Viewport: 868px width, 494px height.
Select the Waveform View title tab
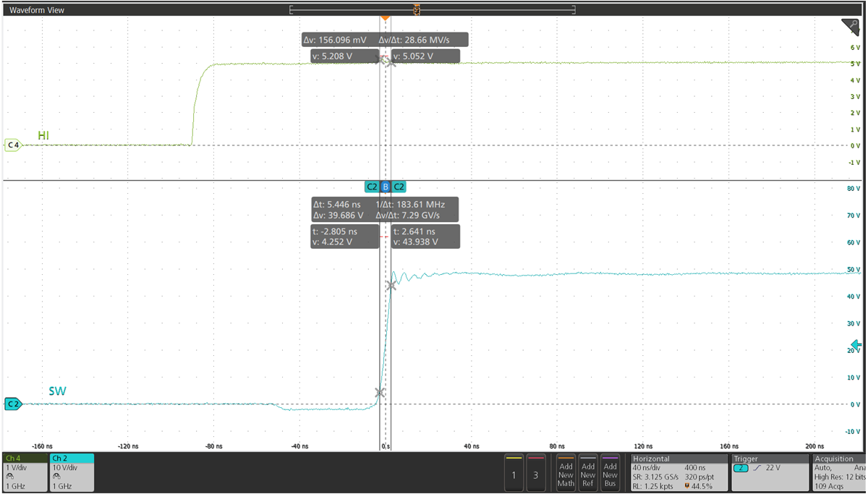36,9
